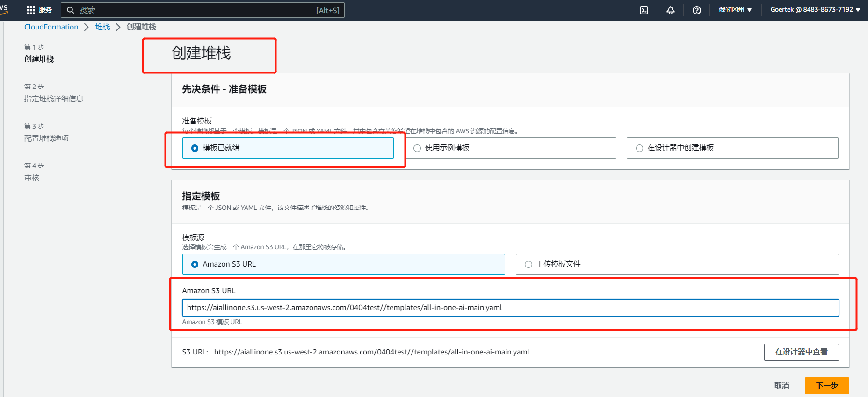Click the search magnifier icon

pos(71,10)
